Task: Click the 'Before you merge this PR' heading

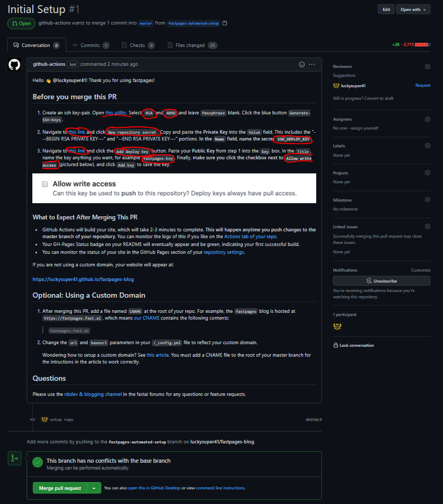Action: click(x=75, y=97)
